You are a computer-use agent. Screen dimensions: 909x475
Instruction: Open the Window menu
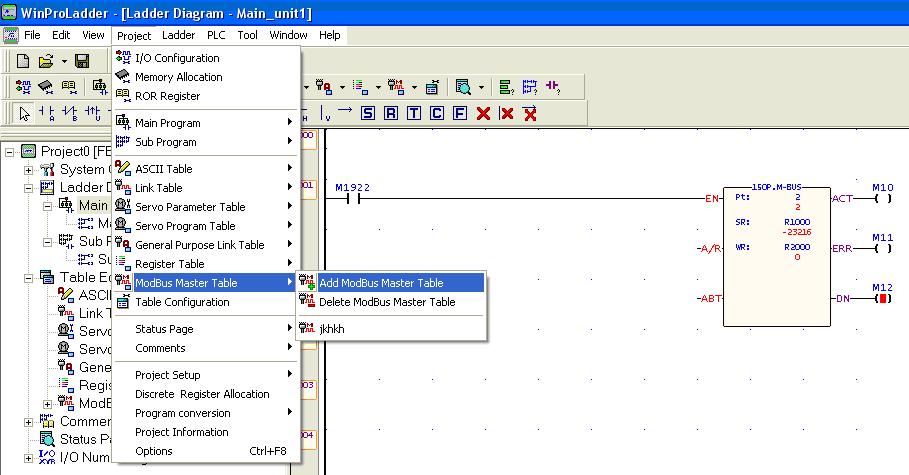click(288, 35)
